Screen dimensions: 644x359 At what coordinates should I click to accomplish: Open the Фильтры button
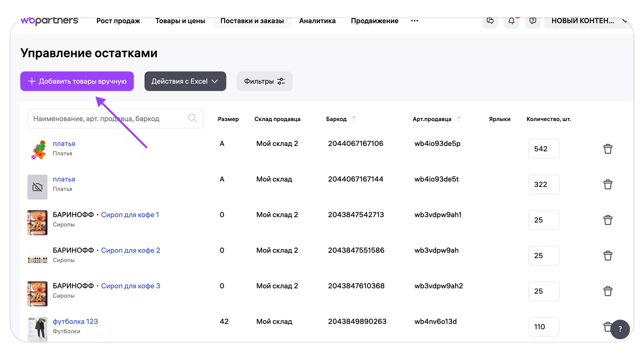tap(264, 81)
